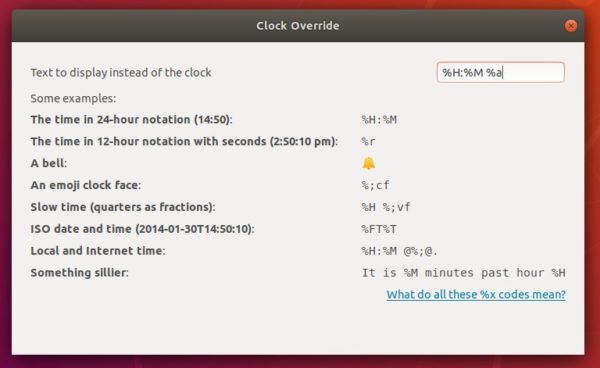The image size is (600, 368).
Task: Click the bell emoji example
Action: (x=368, y=163)
